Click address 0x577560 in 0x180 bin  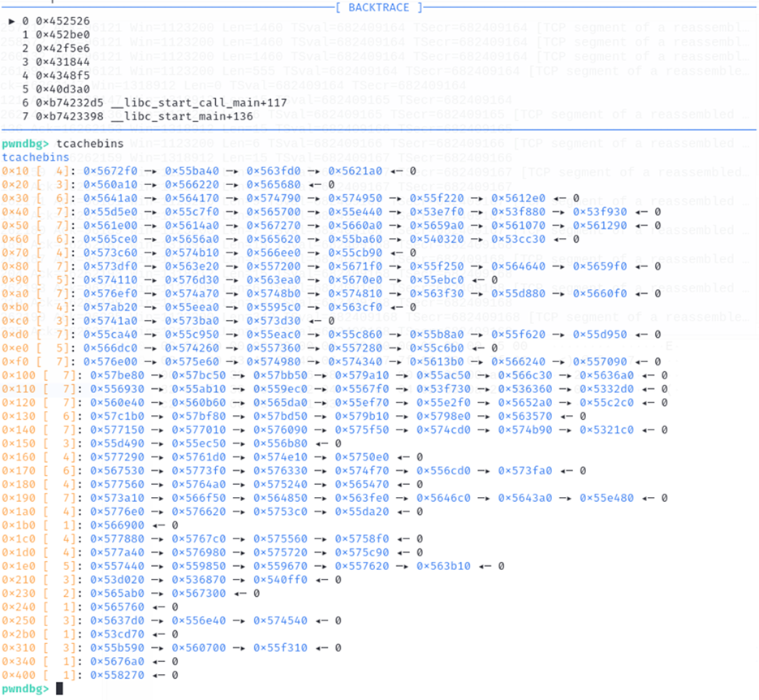pos(117,484)
